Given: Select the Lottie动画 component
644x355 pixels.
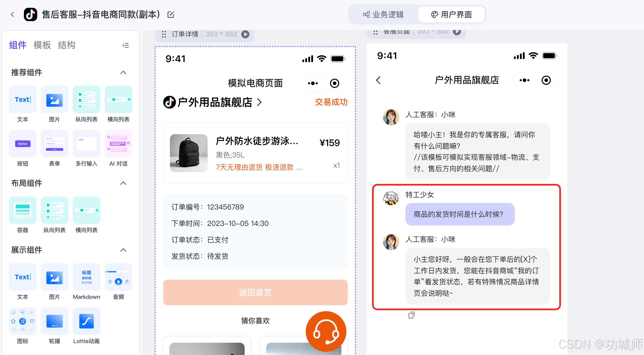Looking at the screenshot, I should pyautogui.click(x=86, y=326).
